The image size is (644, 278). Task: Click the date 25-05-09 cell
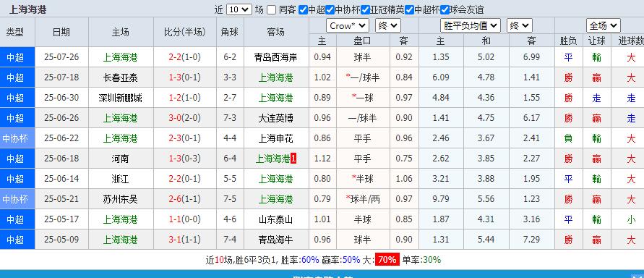click(61, 240)
